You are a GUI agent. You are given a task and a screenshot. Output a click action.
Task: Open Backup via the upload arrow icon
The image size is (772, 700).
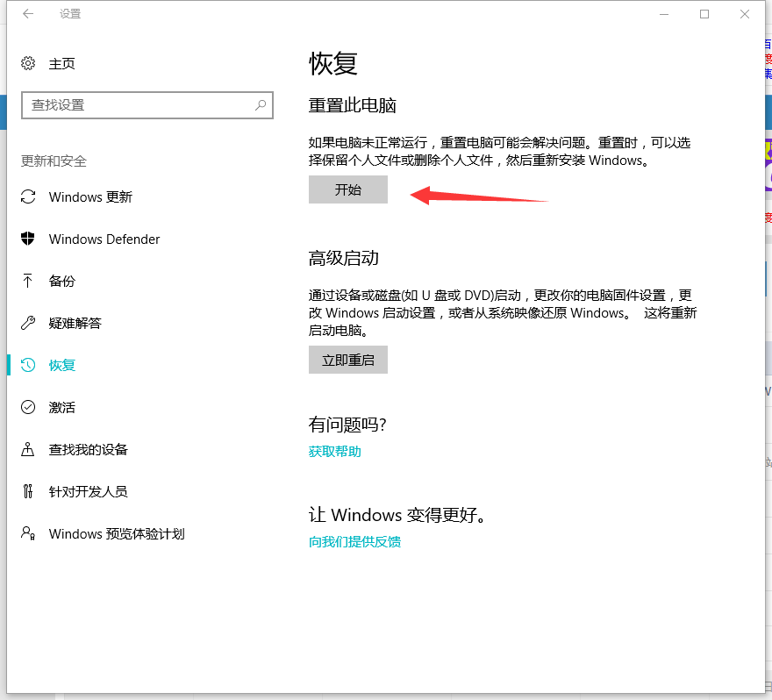(x=29, y=281)
